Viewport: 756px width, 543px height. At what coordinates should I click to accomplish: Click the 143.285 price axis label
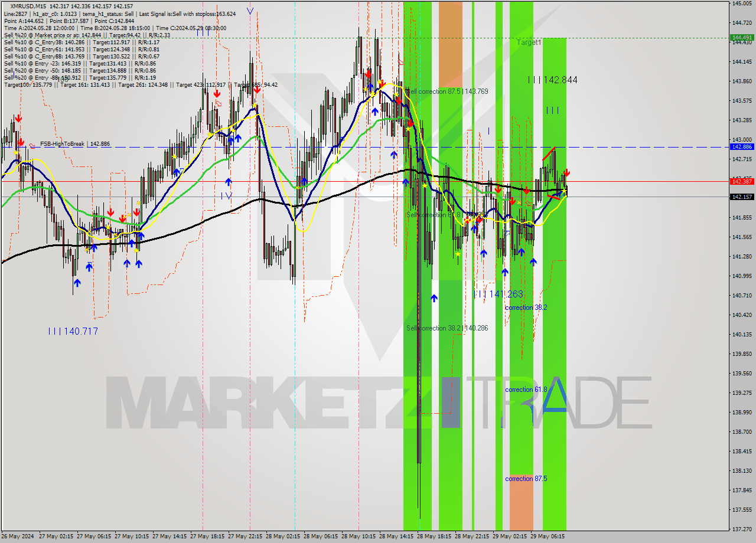pyautogui.click(x=741, y=120)
